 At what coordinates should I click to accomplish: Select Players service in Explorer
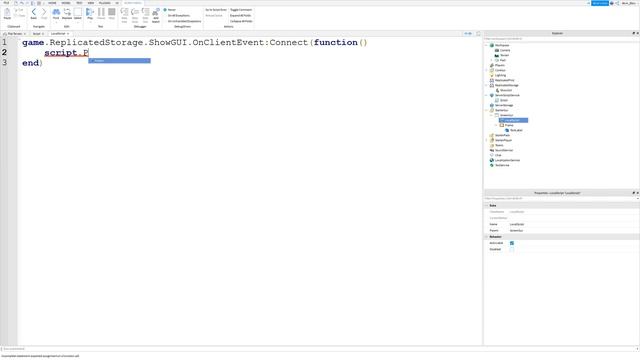point(500,65)
